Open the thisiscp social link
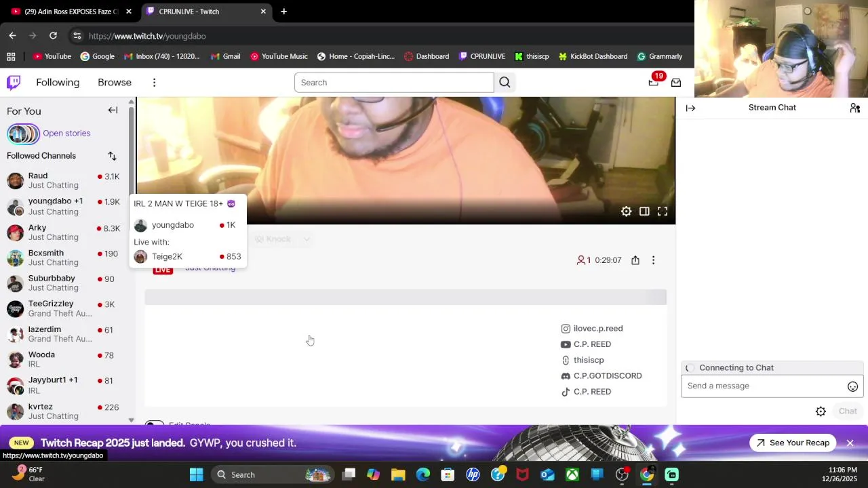Image resolution: width=868 pixels, height=488 pixels. click(582, 360)
